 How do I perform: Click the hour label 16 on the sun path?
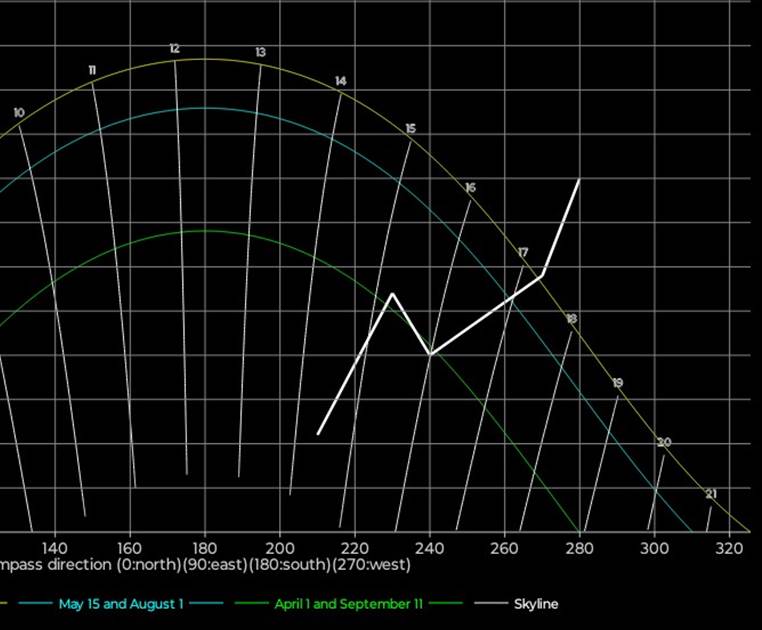[x=470, y=188]
